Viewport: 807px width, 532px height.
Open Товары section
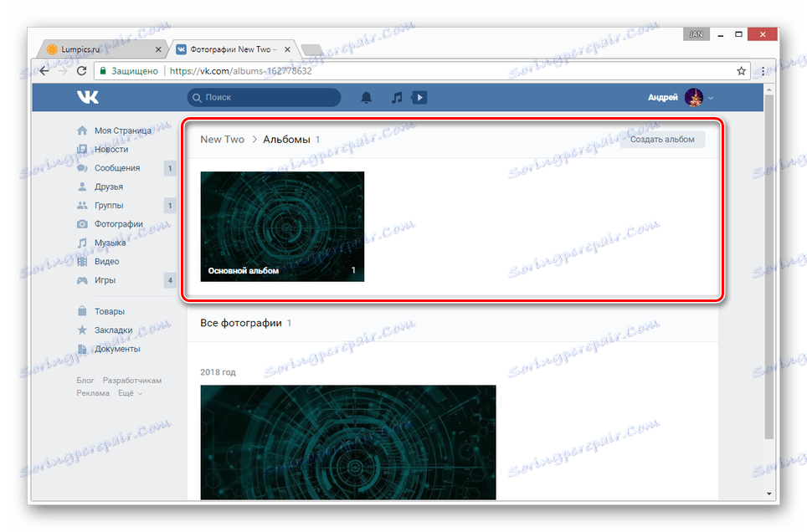pyautogui.click(x=109, y=311)
